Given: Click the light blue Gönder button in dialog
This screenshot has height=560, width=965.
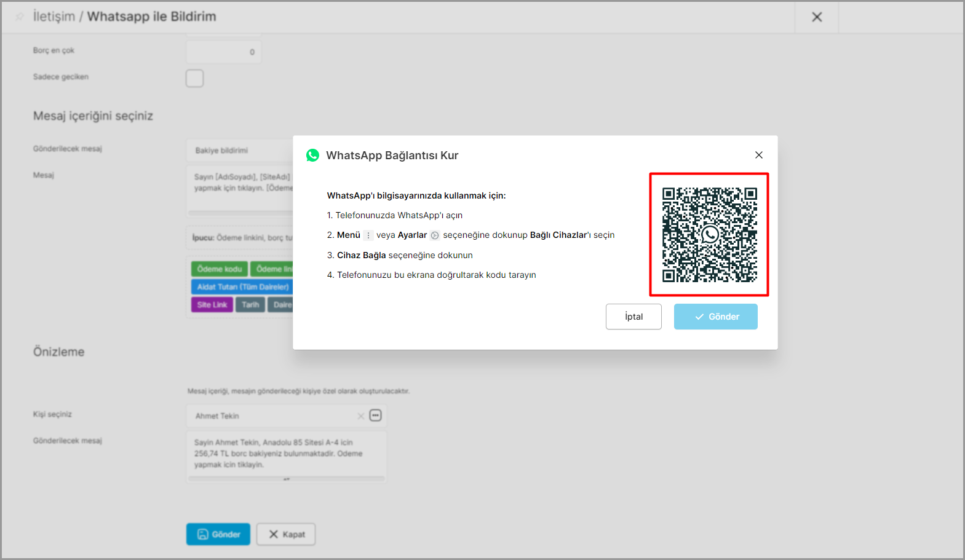Looking at the screenshot, I should 716,317.
